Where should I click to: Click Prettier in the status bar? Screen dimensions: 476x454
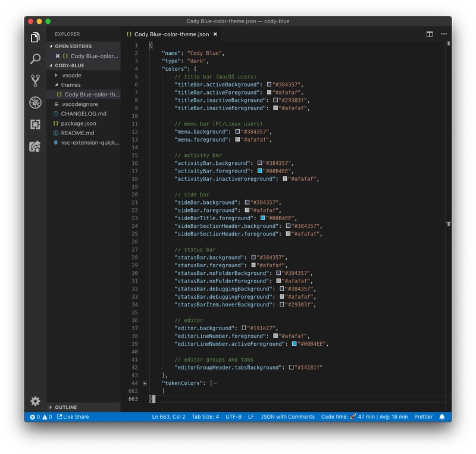pos(423,417)
